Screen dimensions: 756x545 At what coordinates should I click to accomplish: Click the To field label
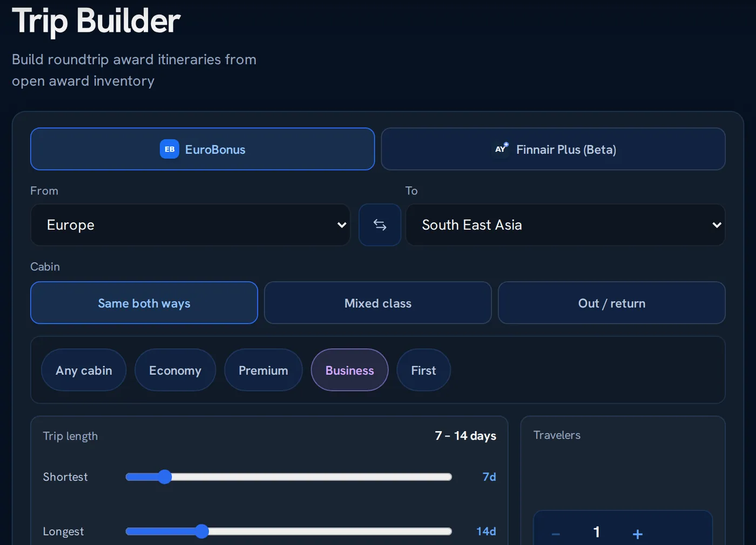click(411, 190)
